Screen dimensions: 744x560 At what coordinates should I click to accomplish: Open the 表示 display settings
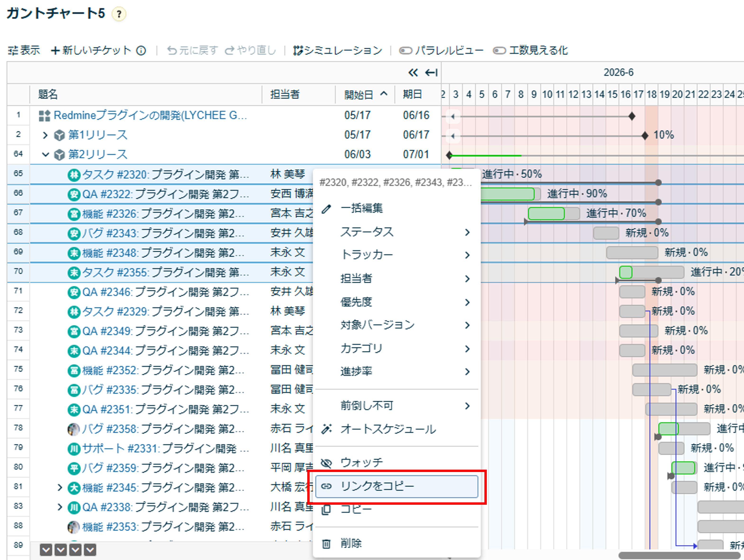point(24,51)
